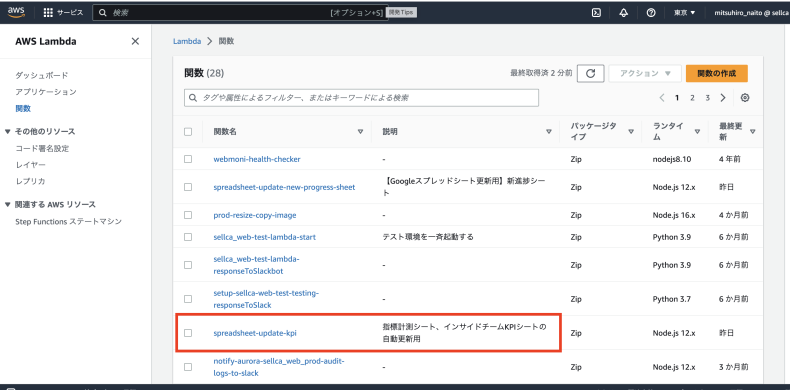Go to page 3 of functions

pyautogui.click(x=707, y=98)
